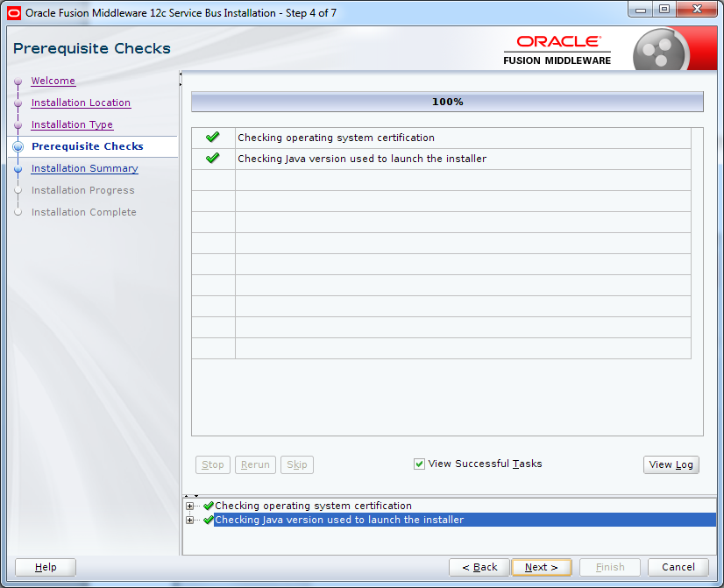Expand the Java version check tree node
Screen dimensions: 724x588
coord(189,521)
